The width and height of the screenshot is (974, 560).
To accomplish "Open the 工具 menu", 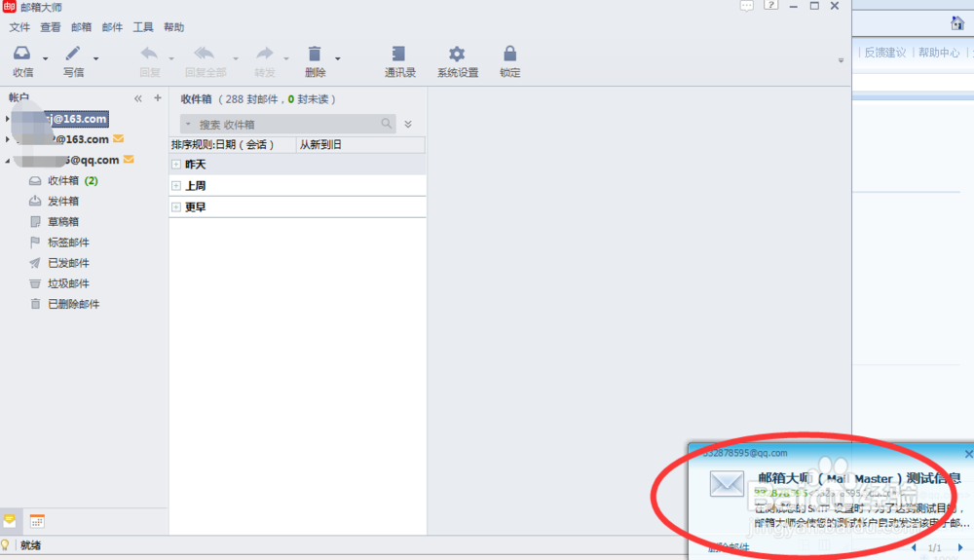I will tap(143, 27).
